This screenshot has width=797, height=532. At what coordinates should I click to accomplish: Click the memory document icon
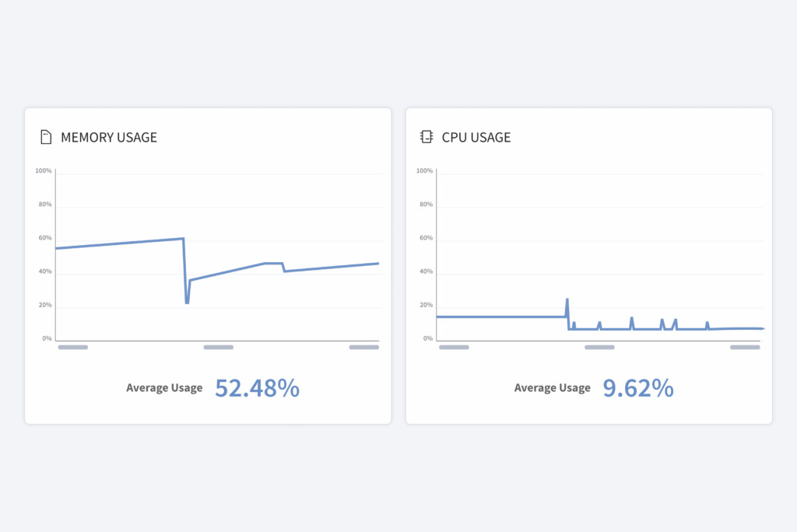pyautogui.click(x=46, y=136)
